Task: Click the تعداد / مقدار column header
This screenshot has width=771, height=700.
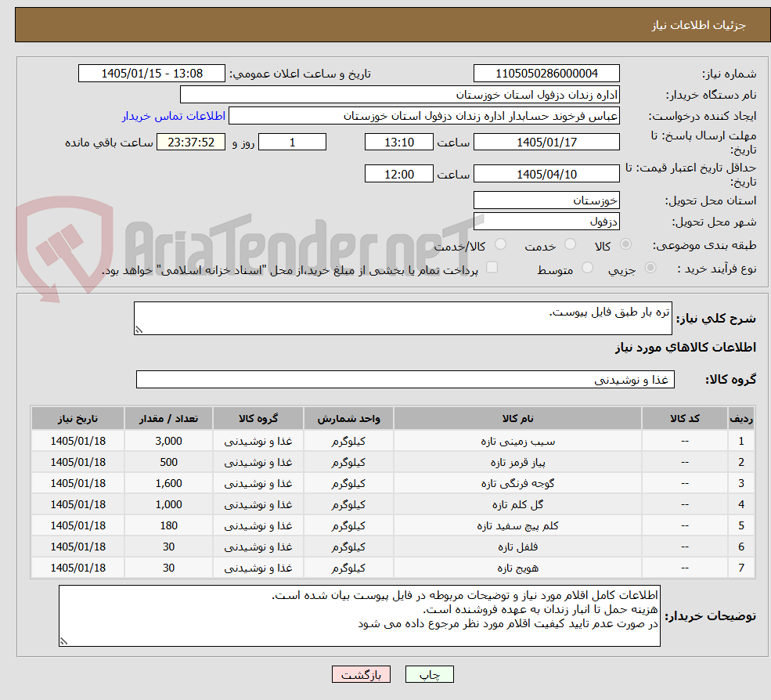Action: tap(168, 419)
